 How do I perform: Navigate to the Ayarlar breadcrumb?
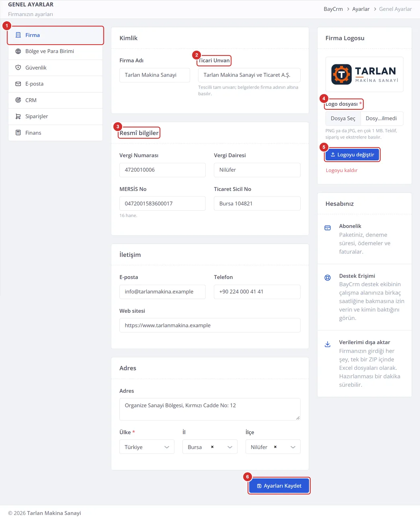pyautogui.click(x=361, y=9)
